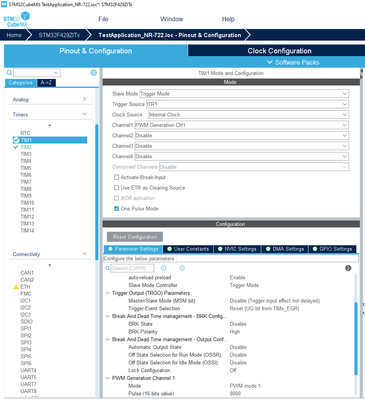365x400 pixels.
Task: Toggle the XOR activation checkbox
Action: click(x=116, y=198)
